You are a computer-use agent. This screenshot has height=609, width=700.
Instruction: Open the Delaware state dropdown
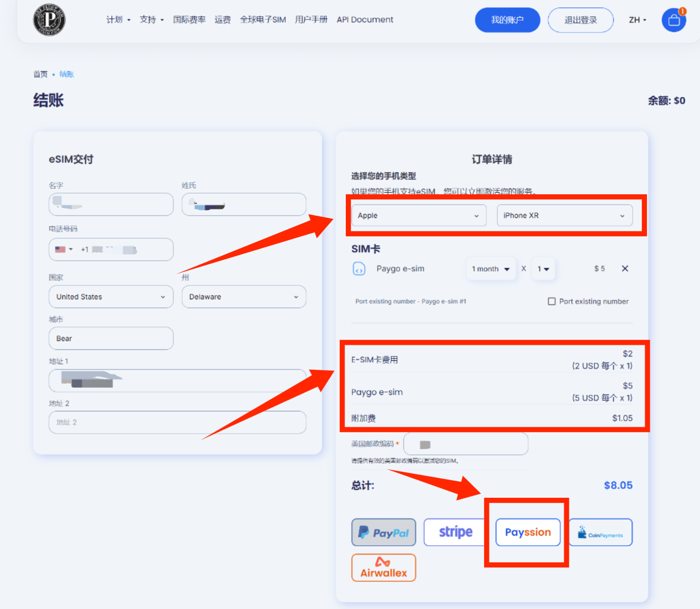[244, 297]
